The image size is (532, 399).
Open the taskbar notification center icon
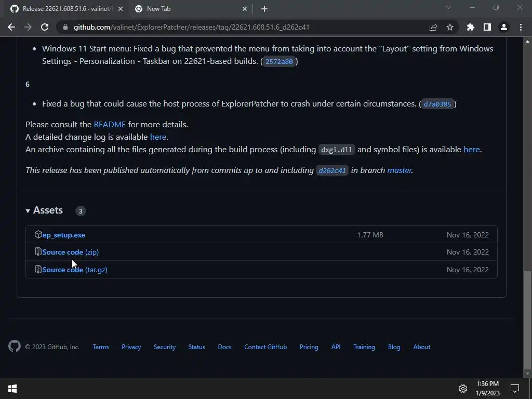[515, 389]
